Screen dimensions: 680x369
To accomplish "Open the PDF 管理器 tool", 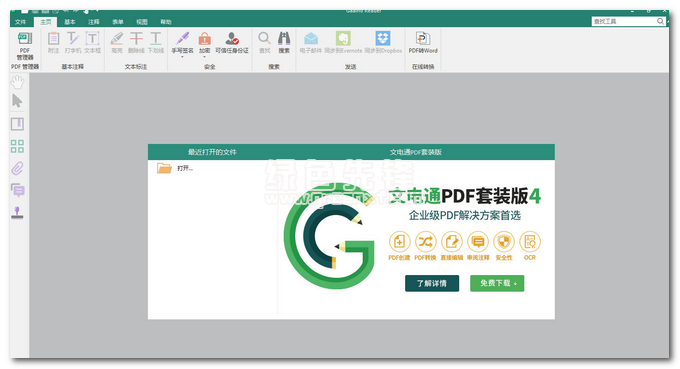I will coord(25,45).
